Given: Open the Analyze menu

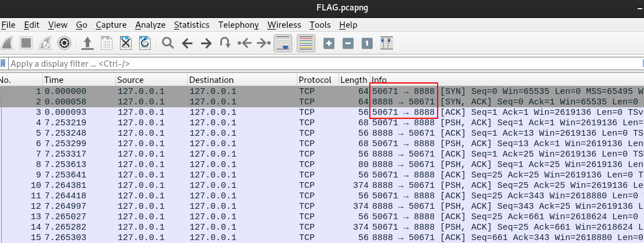Looking at the screenshot, I should pos(150,25).
